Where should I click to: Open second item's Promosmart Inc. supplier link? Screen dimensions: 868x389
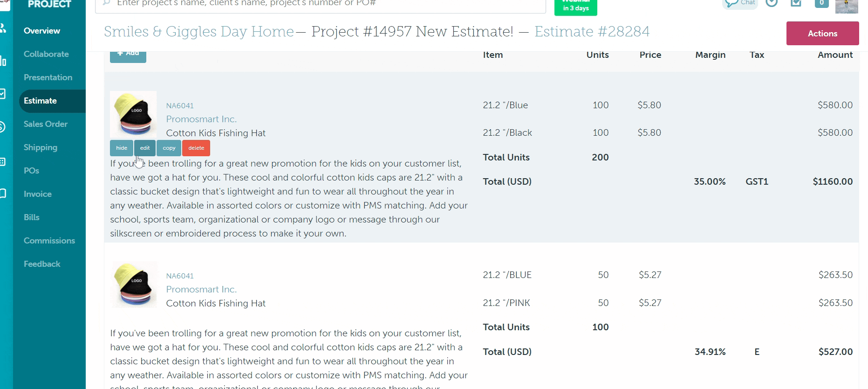click(201, 289)
